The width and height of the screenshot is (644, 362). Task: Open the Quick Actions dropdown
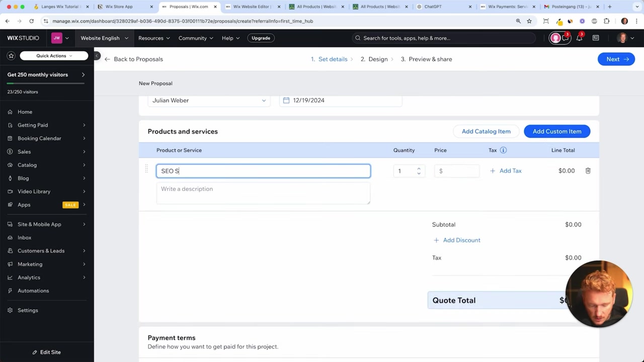point(54,56)
